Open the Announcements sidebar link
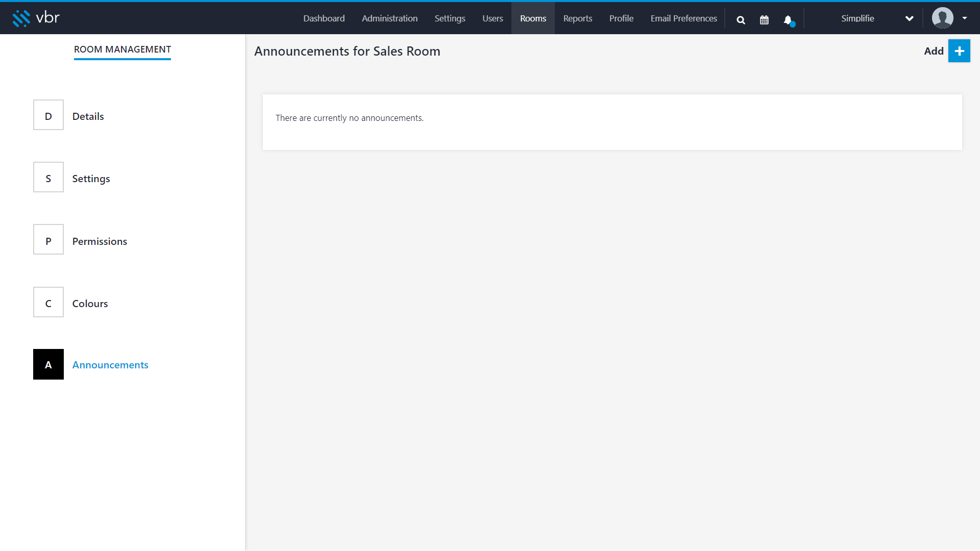 pyautogui.click(x=110, y=365)
